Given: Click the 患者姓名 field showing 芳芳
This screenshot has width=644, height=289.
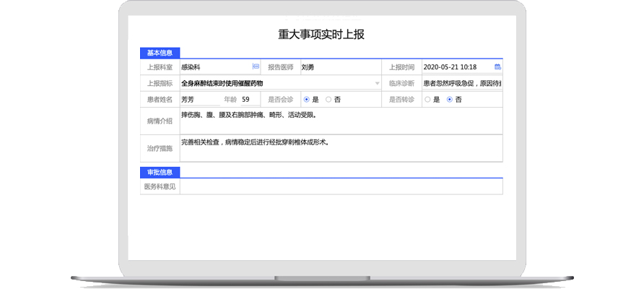Looking at the screenshot, I should tap(198, 100).
